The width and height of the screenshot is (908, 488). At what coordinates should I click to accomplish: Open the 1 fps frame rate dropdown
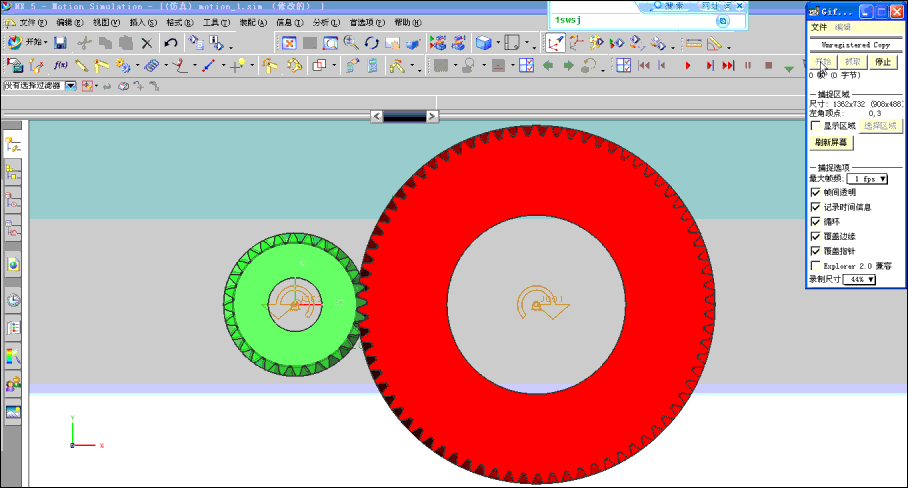[x=867, y=179]
